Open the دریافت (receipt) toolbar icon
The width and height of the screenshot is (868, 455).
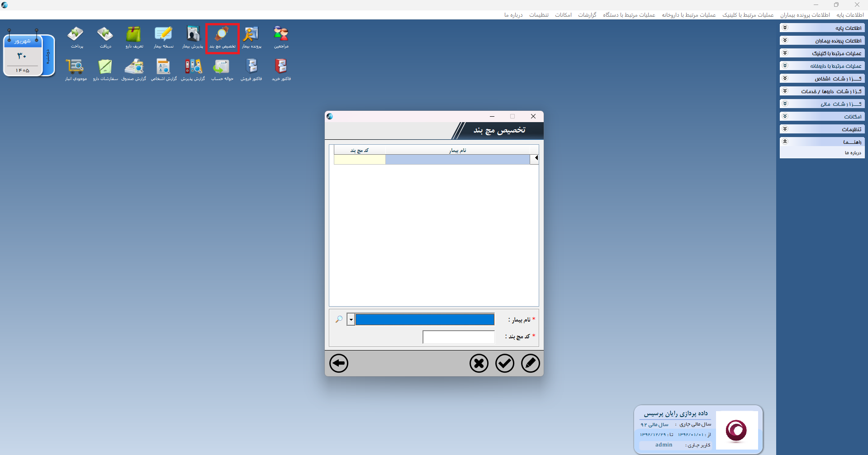(x=105, y=37)
